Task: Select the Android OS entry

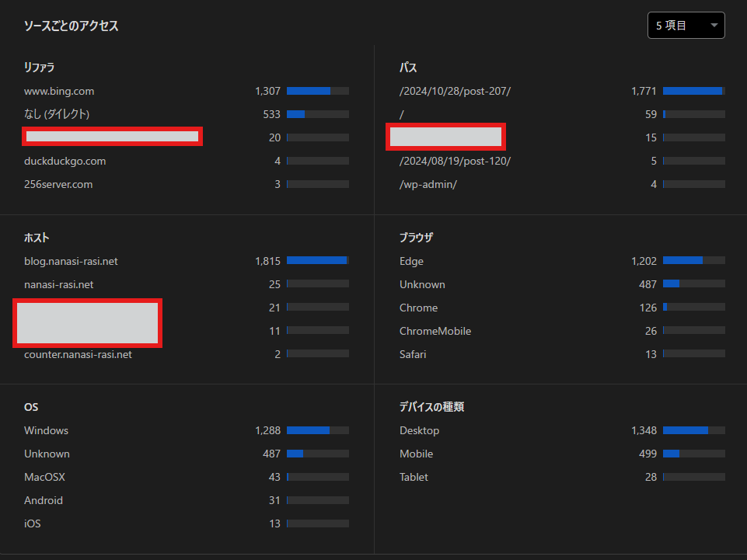Action: point(44,501)
